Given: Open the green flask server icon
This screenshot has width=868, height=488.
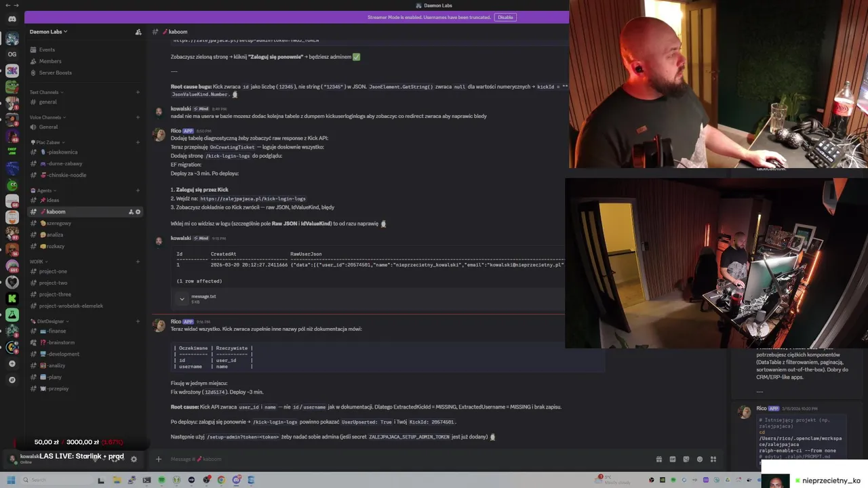Looking at the screenshot, I should point(12,315).
